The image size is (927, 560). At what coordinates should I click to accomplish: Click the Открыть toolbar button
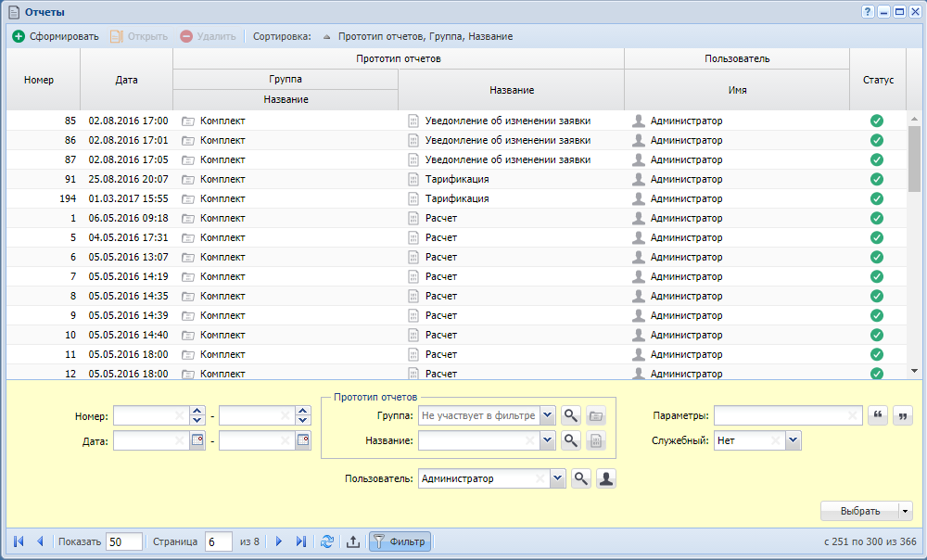tap(139, 36)
